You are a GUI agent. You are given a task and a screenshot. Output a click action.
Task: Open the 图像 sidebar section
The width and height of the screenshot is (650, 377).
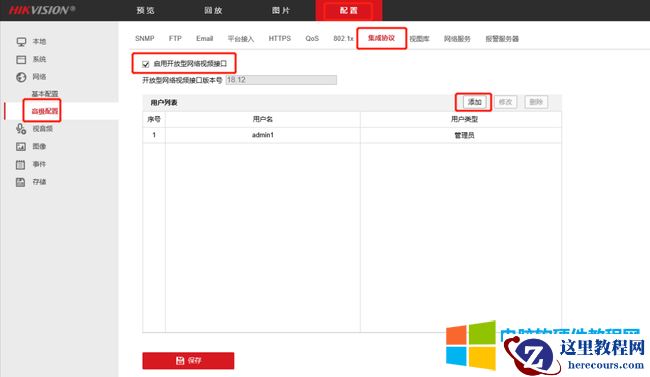[39, 146]
